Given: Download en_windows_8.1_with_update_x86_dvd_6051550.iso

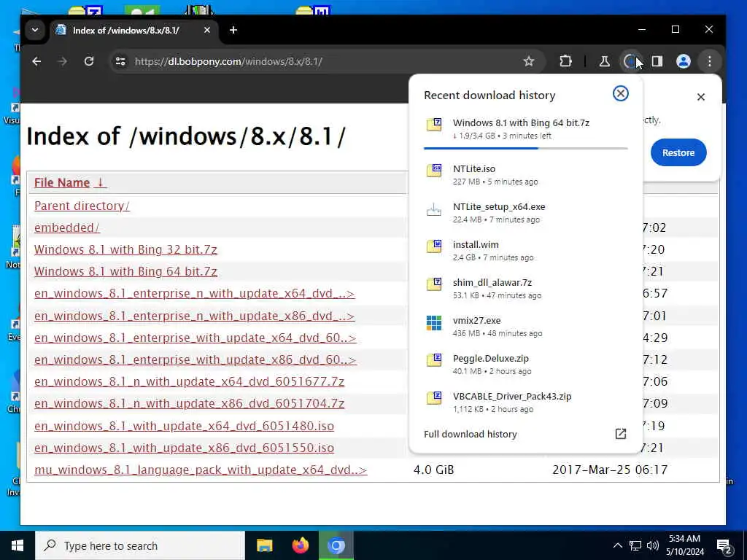Looking at the screenshot, I should pos(184,448).
